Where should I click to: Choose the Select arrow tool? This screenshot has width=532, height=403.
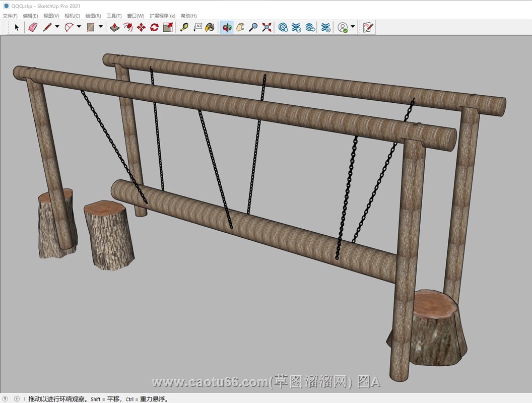(17, 27)
